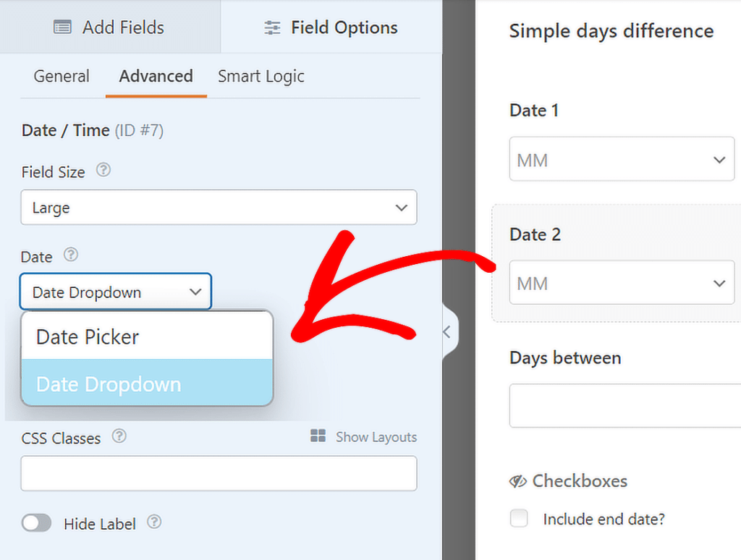
Task: Click the help icon beside Date
Action: click(71, 255)
